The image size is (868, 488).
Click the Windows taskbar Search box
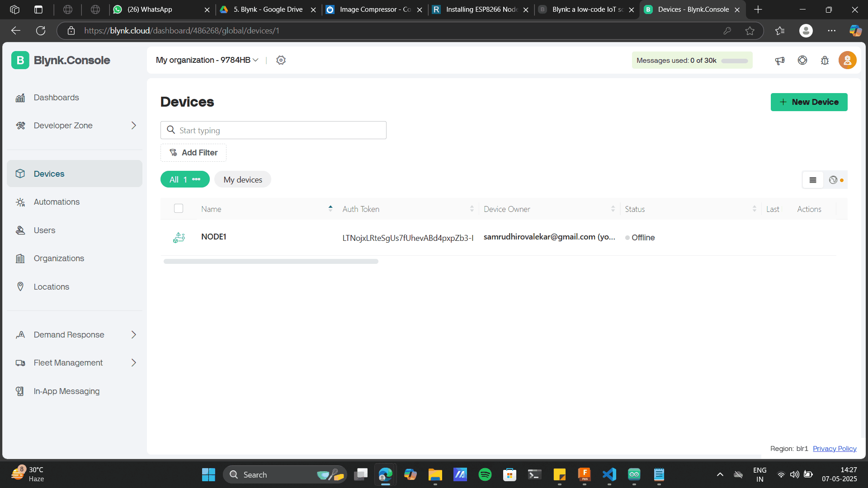pyautogui.click(x=285, y=474)
